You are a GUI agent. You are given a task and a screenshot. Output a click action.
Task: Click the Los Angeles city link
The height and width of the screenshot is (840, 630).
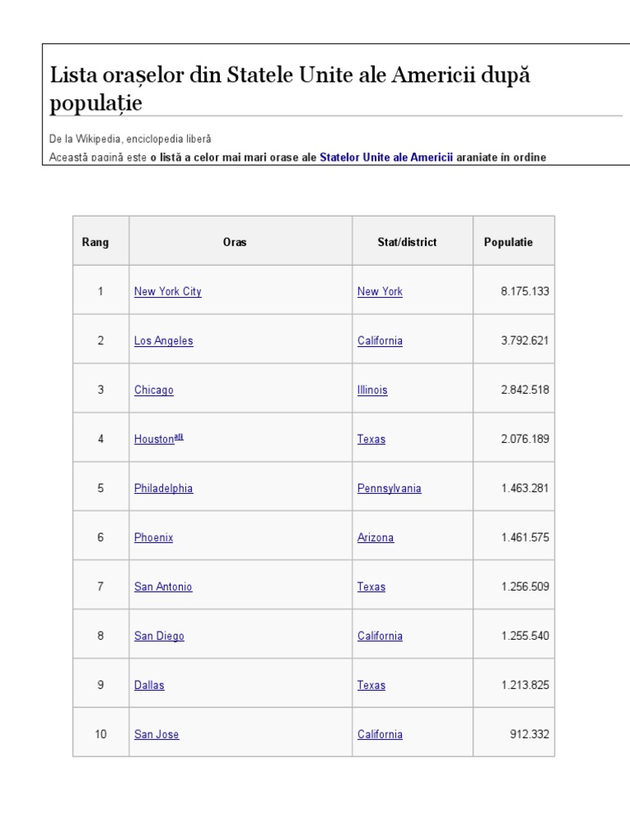pos(163,340)
